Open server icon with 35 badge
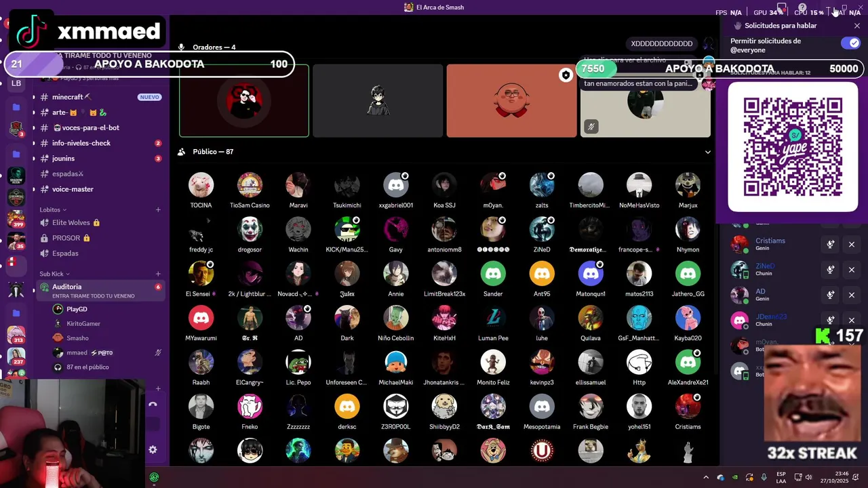868x488 pixels. pyautogui.click(x=16, y=241)
